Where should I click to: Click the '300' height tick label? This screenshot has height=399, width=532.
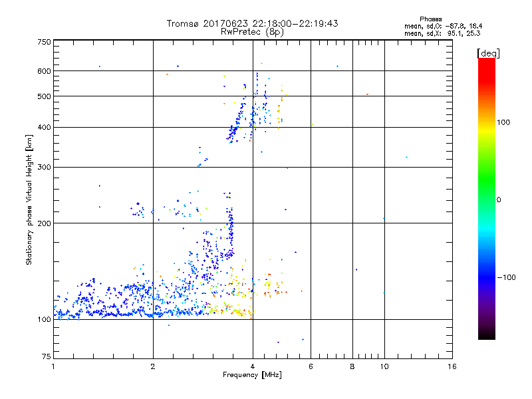tap(44, 168)
